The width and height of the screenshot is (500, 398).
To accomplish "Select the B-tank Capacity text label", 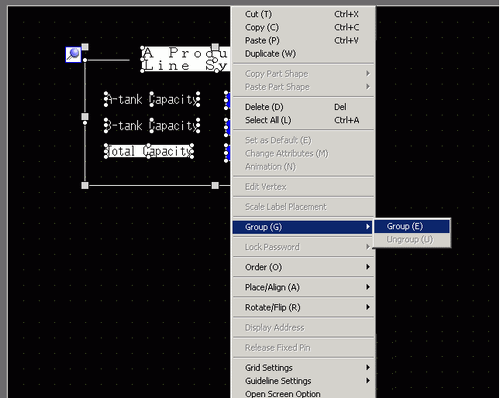I will tap(152, 125).
